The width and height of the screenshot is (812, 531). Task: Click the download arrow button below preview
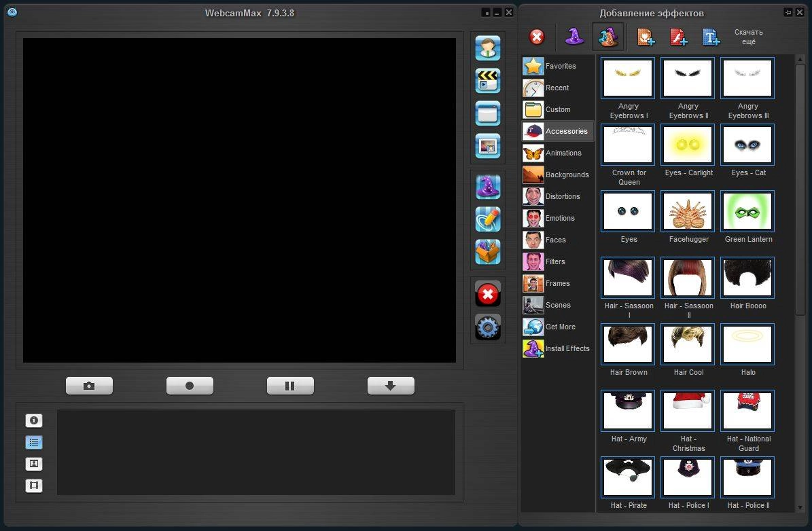[x=391, y=386]
